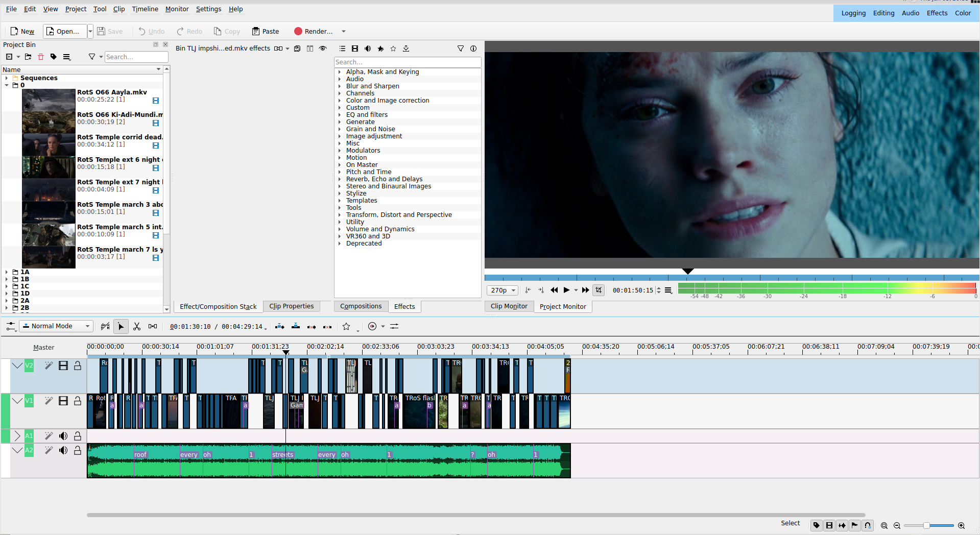
Task: Expand collapsed audio track A1
Action: [x=17, y=436]
